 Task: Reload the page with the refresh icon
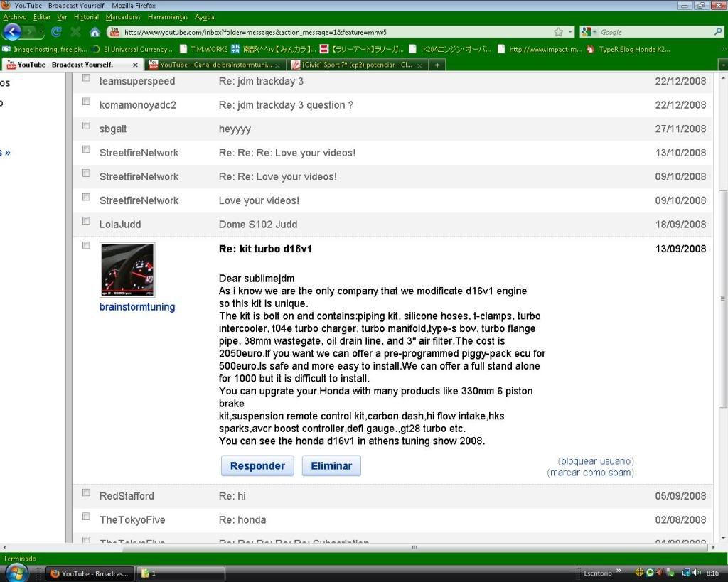tap(56, 32)
